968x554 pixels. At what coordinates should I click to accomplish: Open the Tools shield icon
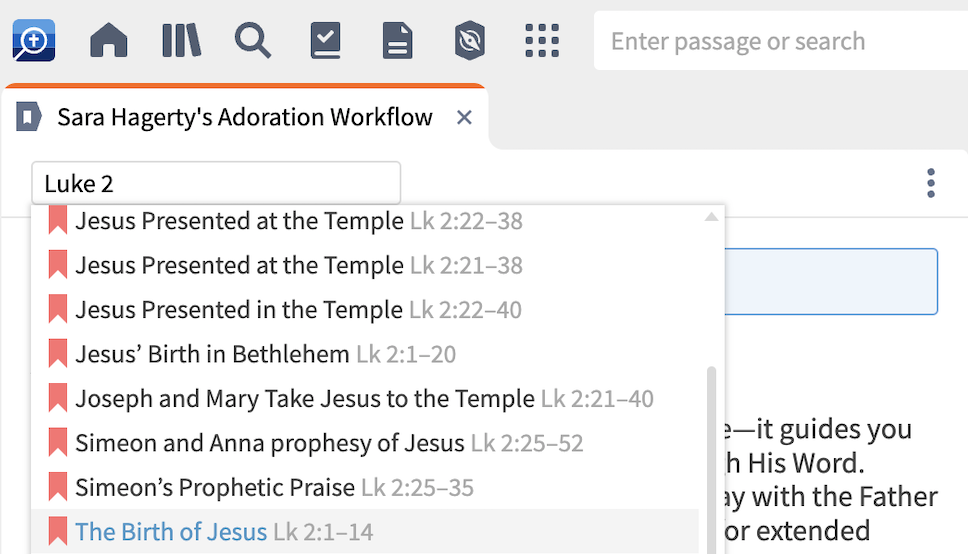click(469, 41)
